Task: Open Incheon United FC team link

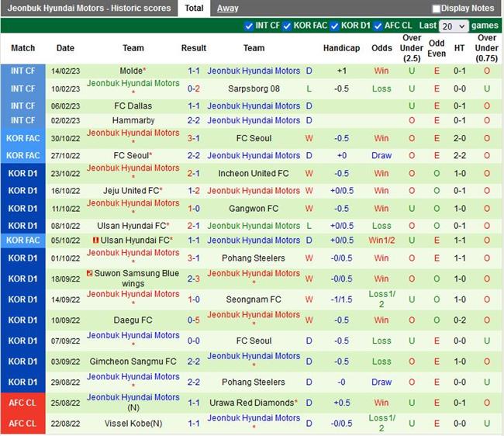Action: (x=254, y=173)
